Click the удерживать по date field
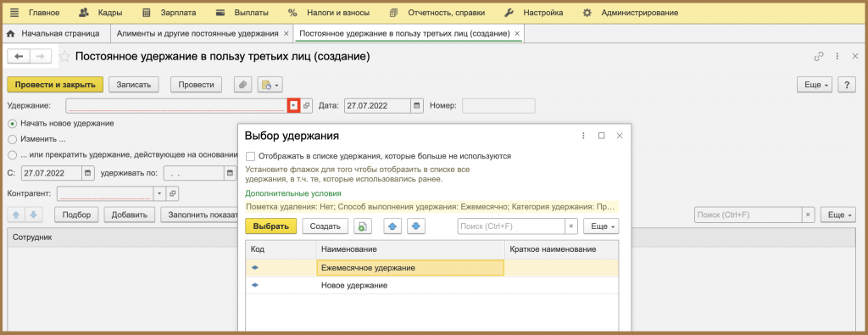868x335 pixels. click(x=194, y=173)
